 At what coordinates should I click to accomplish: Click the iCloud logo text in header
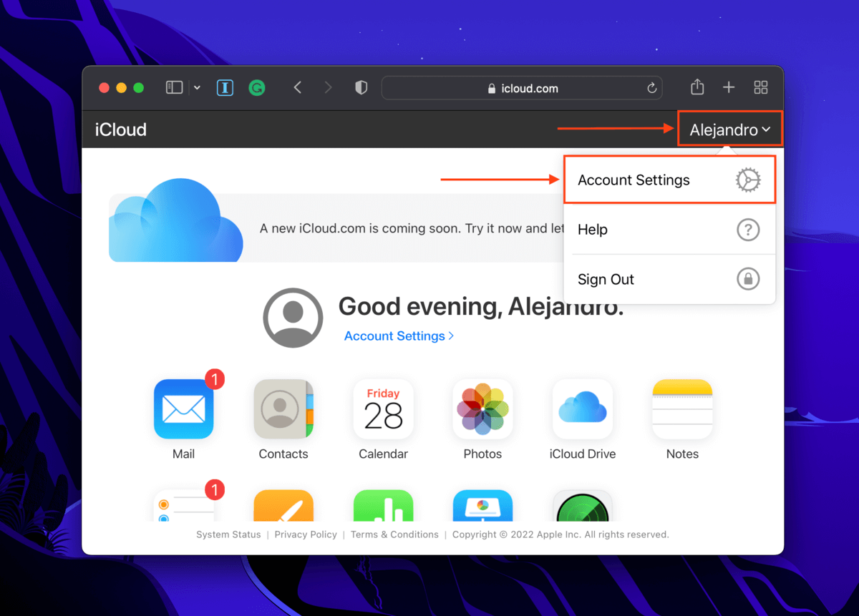tap(120, 129)
